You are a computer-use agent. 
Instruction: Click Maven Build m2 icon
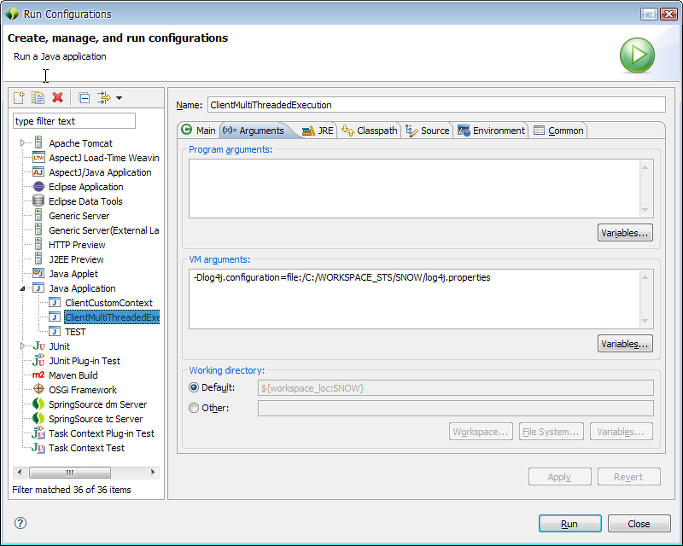tap(38, 375)
